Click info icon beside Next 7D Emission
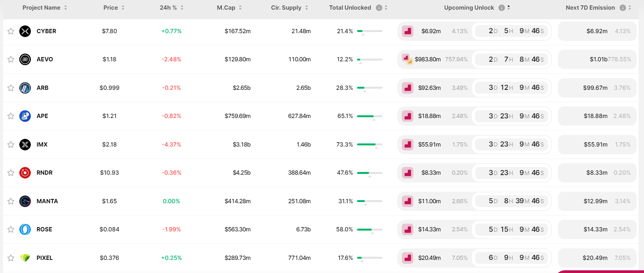Image resolution: width=644 pixels, height=273 pixels. point(622,8)
